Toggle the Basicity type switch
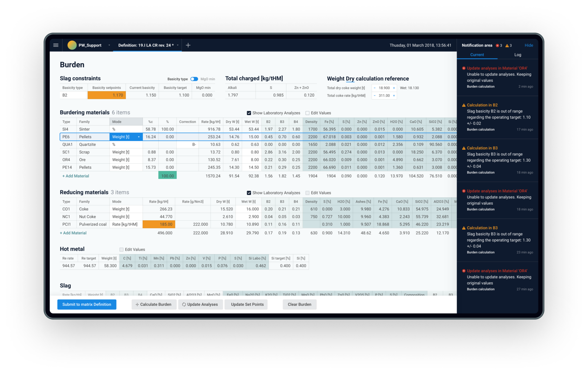 [x=194, y=79]
